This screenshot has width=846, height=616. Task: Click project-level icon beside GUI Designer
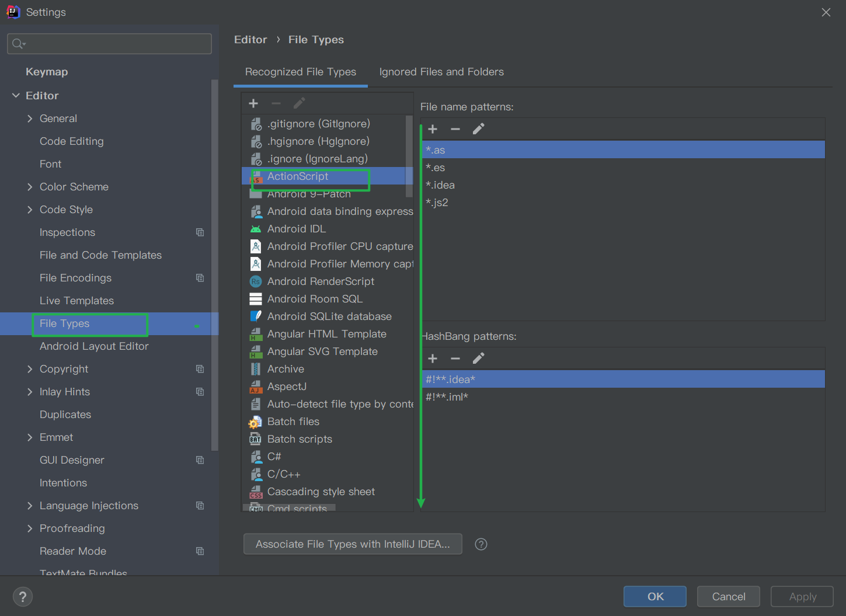(200, 460)
